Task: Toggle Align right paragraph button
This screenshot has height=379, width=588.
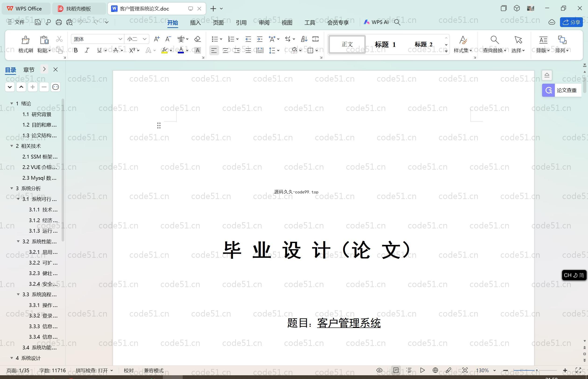Action: tap(237, 50)
